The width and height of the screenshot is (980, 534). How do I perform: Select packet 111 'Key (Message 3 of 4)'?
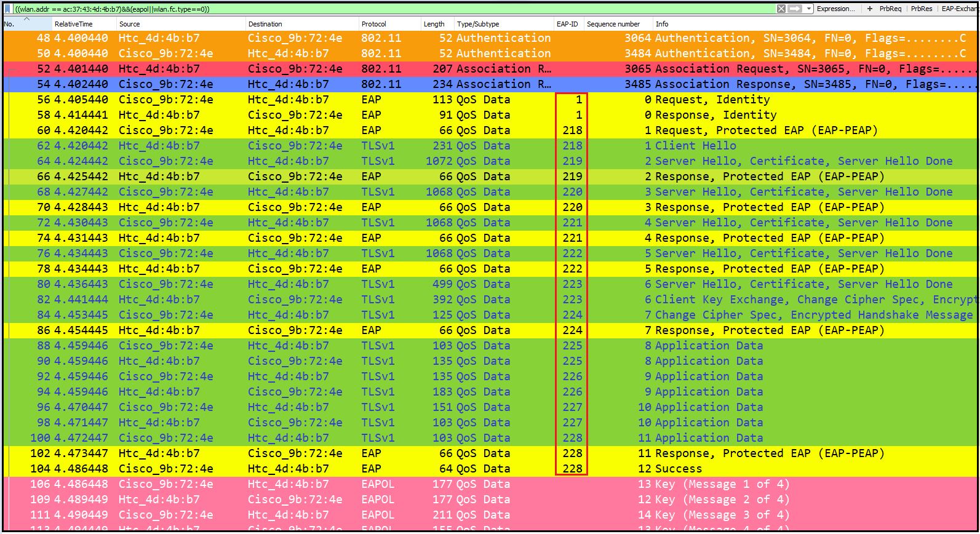point(490,515)
